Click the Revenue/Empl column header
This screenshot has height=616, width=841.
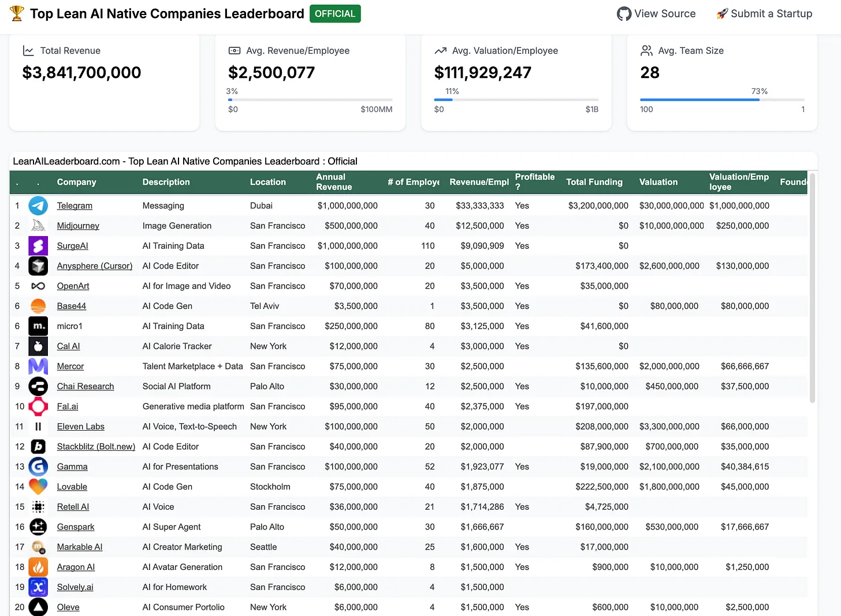point(479,182)
